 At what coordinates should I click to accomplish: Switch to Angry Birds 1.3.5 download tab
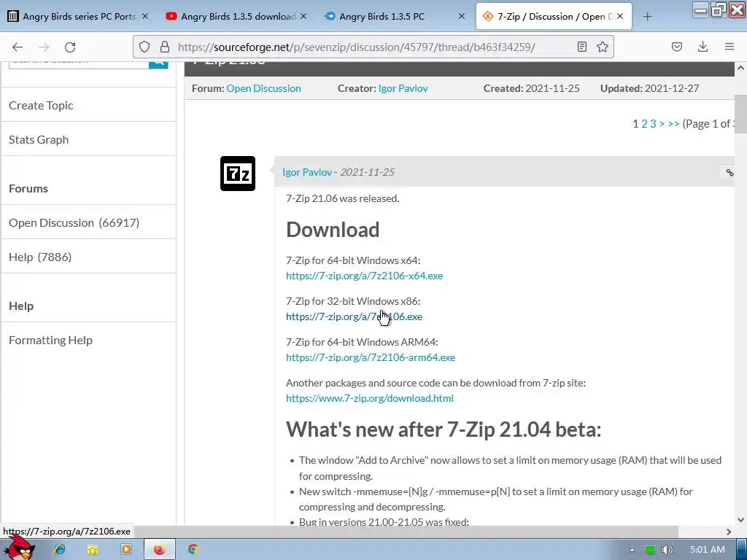pos(237,16)
